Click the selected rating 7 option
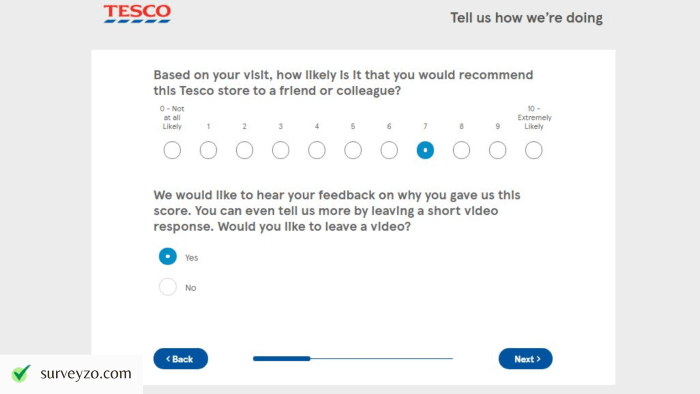This screenshot has width=700, height=394. click(425, 150)
